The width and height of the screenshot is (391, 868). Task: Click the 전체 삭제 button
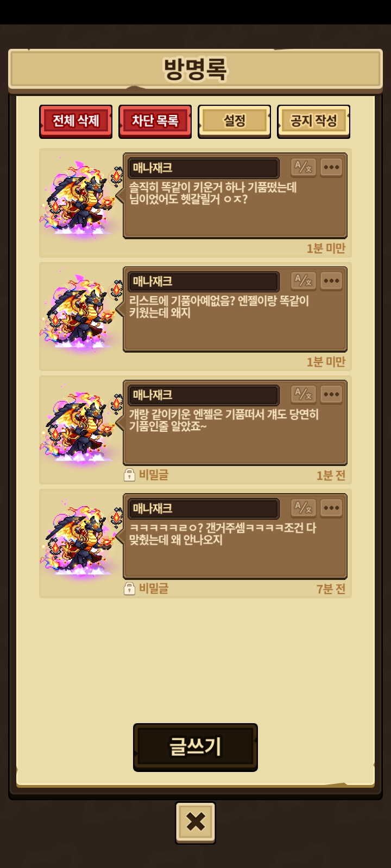pyautogui.click(x=76, y=121)
